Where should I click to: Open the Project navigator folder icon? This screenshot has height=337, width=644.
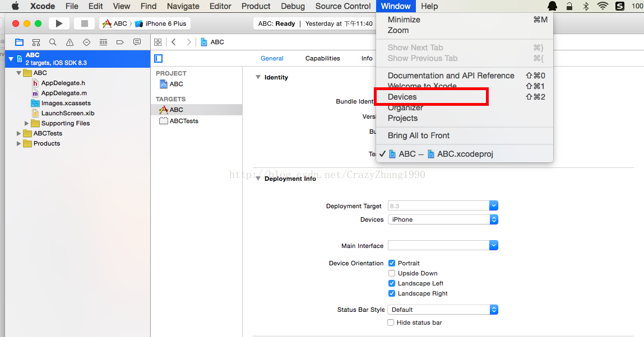[x=20, y=42]
